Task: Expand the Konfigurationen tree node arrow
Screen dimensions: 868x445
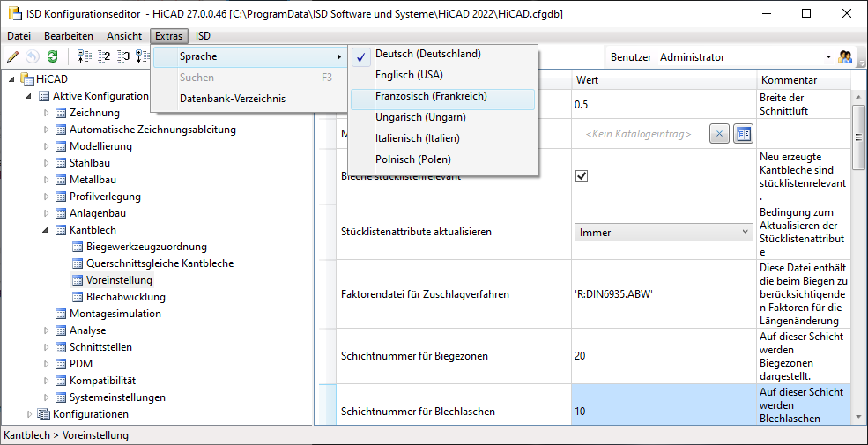Action: 29,414
